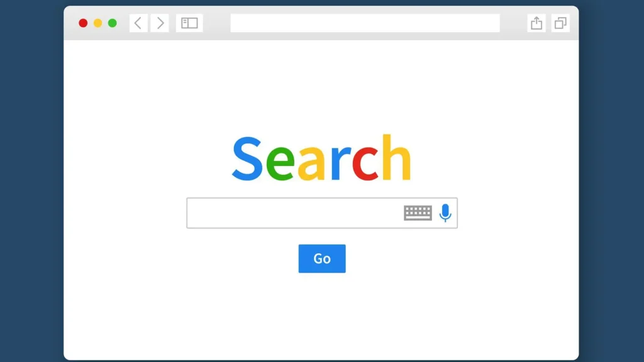This screenshot has height=362, width=644.
Task: Click the orange letter a in logo
Action: coord(312,163)
